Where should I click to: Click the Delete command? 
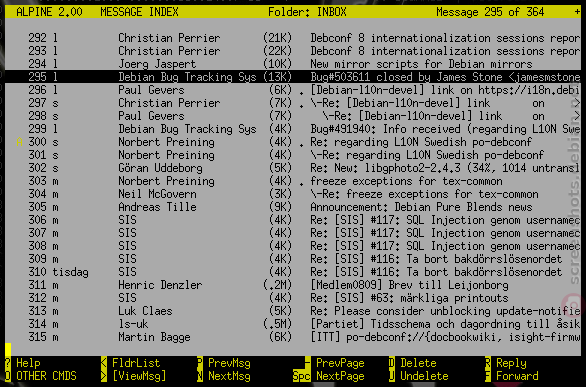coord(418,363)
